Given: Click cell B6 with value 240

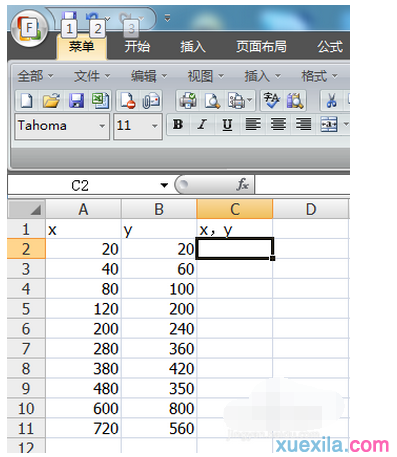Looking at the screenshot, I should [x=159, y=329].
